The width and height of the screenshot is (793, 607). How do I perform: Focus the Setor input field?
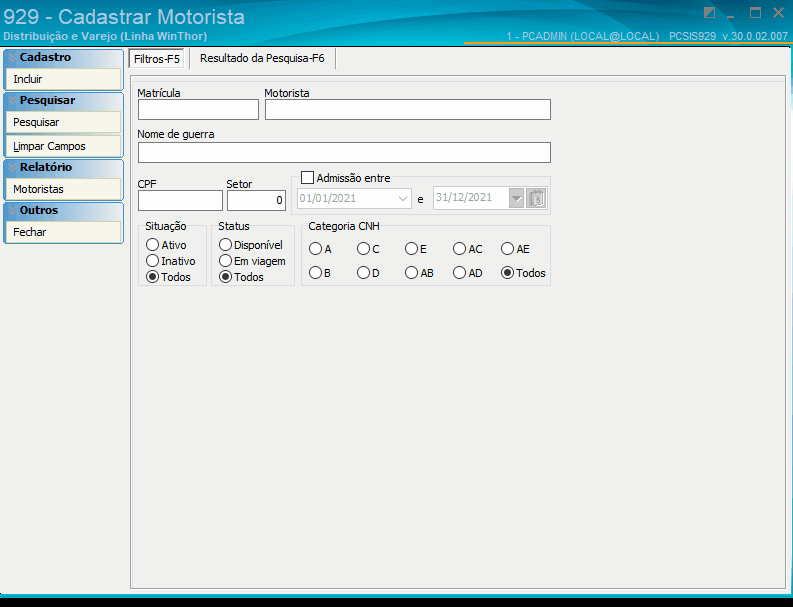point(256,200)
